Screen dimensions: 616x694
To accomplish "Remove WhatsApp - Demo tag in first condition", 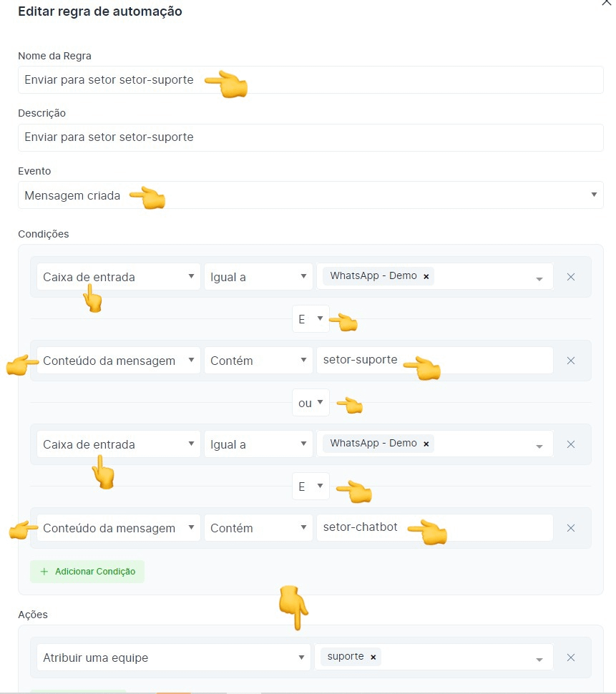I will 426,276.
